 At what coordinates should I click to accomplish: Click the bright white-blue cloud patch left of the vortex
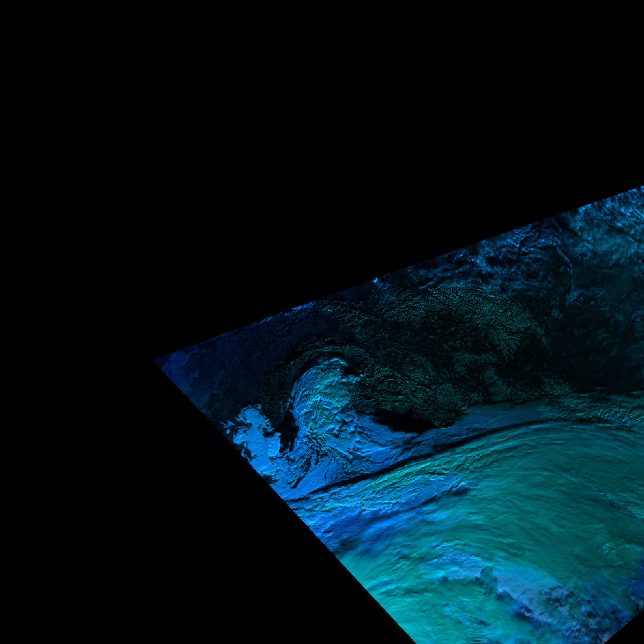pyautogui.click(x=252, y=429)
